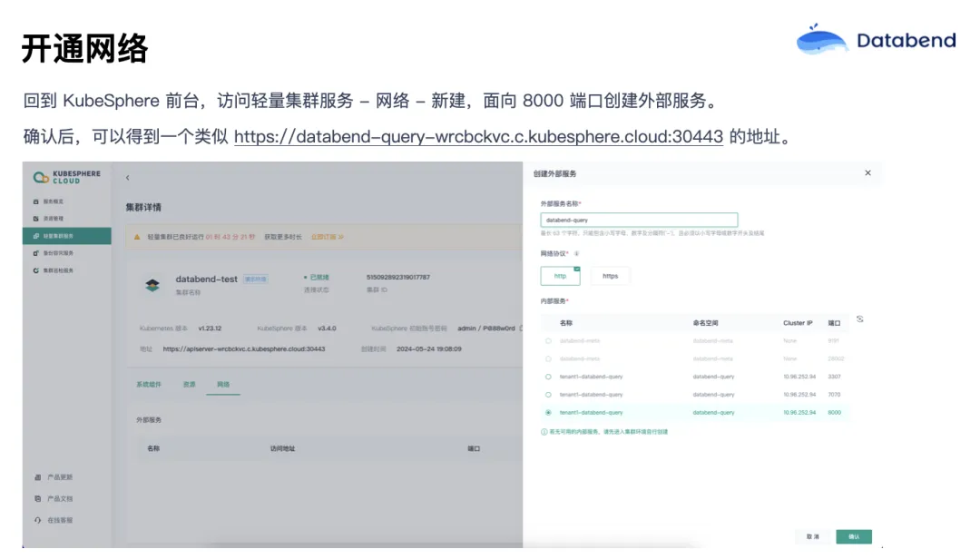Click the KubeSphere version v3.4.0
The image size is (980, 559).
pos(327,329)
